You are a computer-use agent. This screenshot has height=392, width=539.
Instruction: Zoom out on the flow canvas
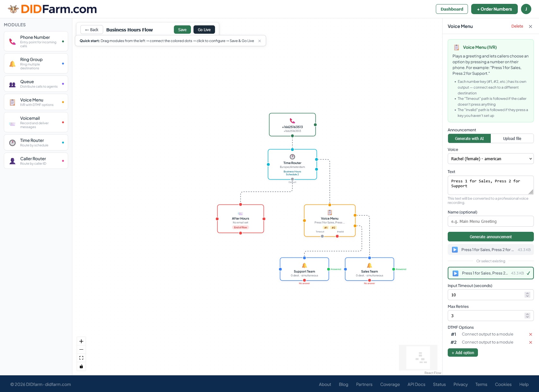click(81, 349)
